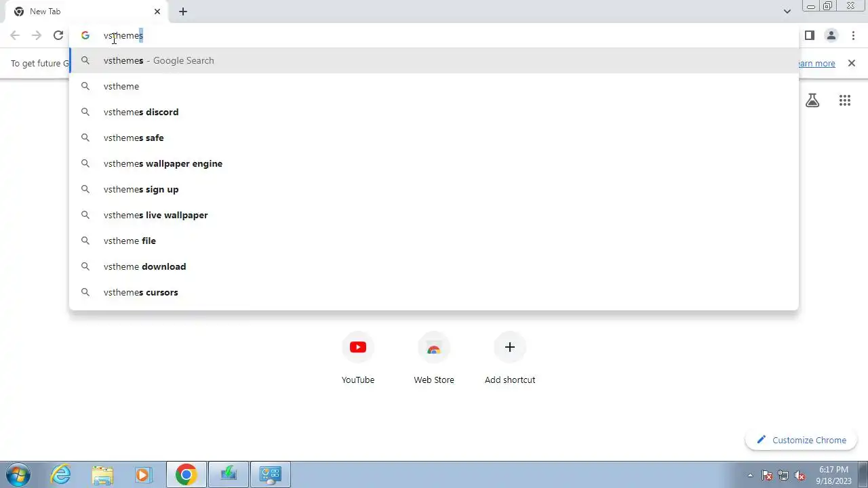The height and width of the screenshot is (488, 868).
Task: Click the monitor app taskbar icon
Action: (x=229, y=474)
